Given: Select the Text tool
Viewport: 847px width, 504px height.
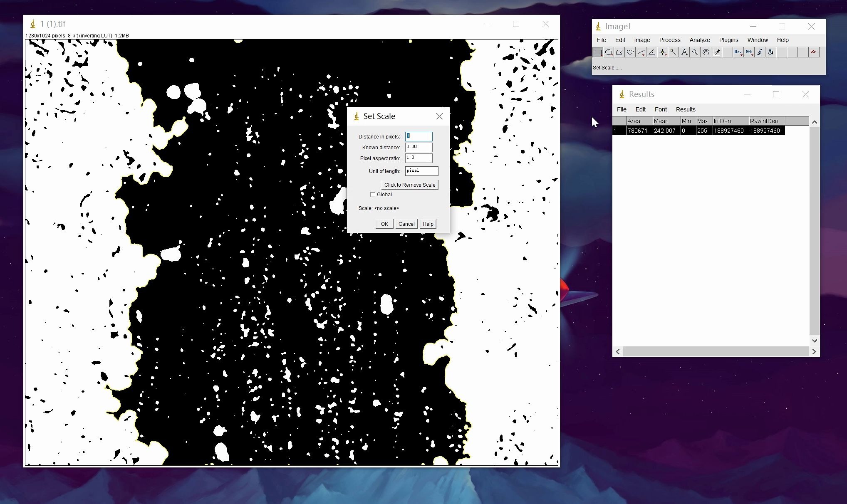Looking at the screenshot, I should (684, 52).
